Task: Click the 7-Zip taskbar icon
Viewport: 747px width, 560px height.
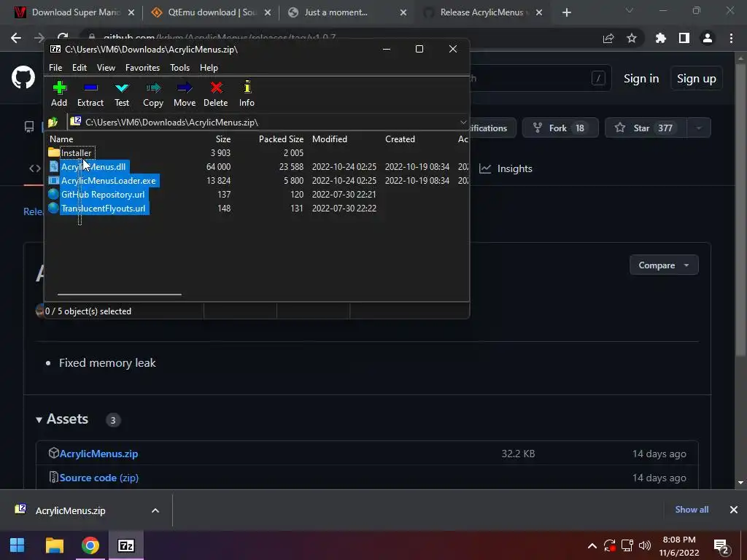Action: 125,545
